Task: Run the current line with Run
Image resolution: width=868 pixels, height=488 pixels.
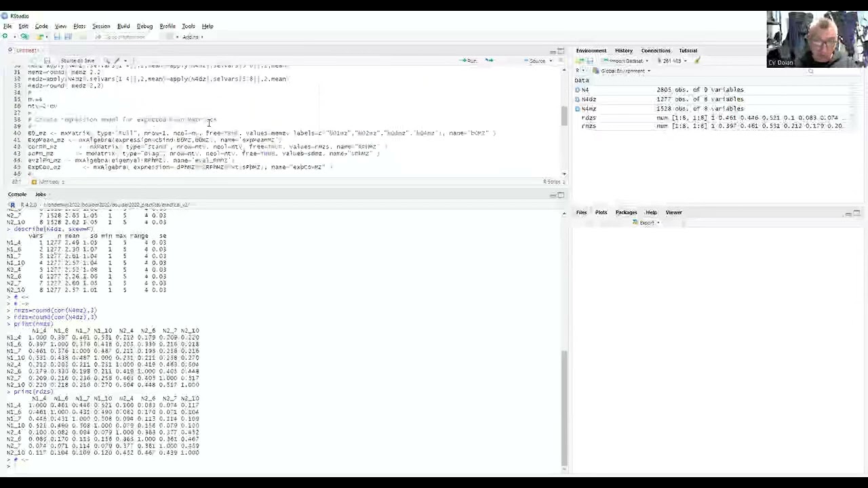Action: pyautogui.click(x=469, y=60)
